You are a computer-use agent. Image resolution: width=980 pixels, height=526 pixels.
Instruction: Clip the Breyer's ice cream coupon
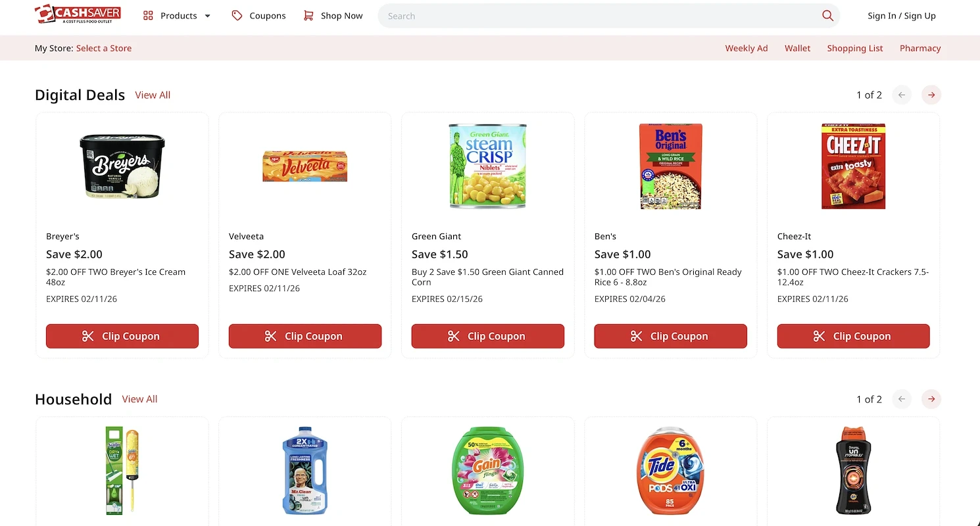tap(122, 336)
